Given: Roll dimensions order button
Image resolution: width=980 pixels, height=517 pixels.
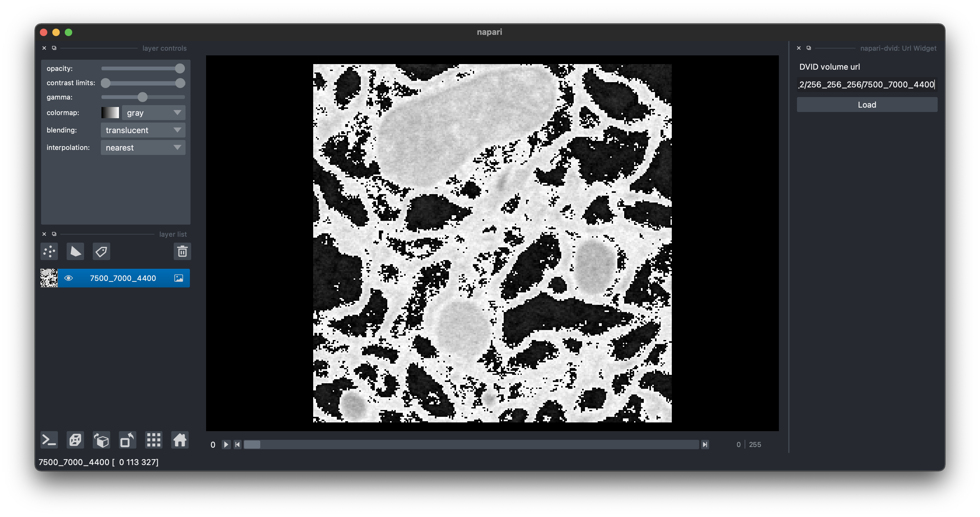Looking at the screenshot, I should tap(101, 440).
